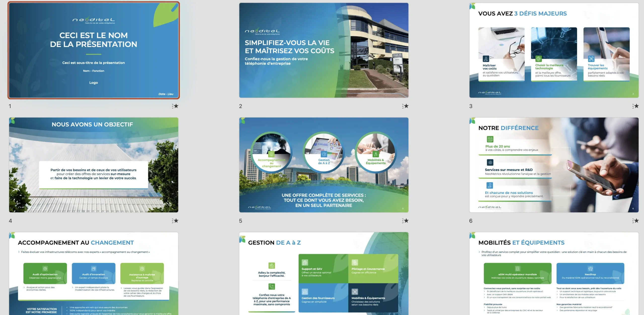
Task: Select the 'Nous avons un objectif' slide
Action: (x=94, y=165)
